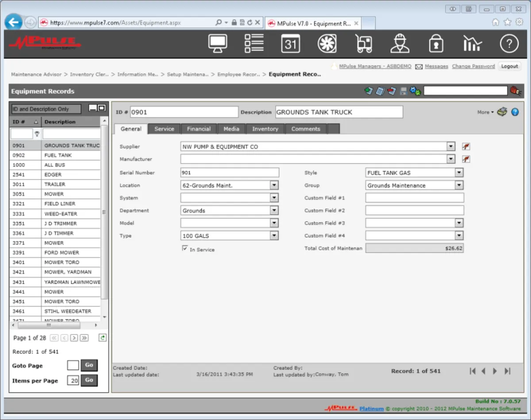Open the calendar icon in top navigation
531x420 pixels.
pyautogui.click(x=290, y=44)
